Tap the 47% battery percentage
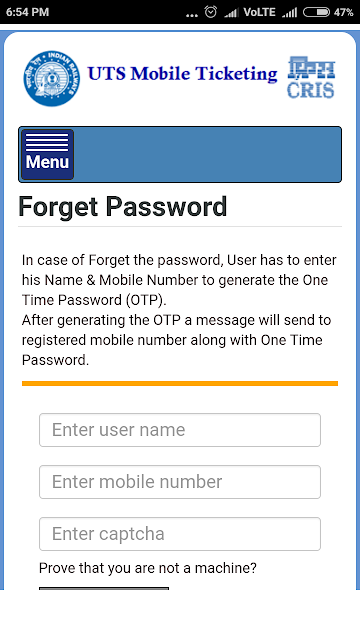The height and width of the screenshot is (640, 360). 344,12
